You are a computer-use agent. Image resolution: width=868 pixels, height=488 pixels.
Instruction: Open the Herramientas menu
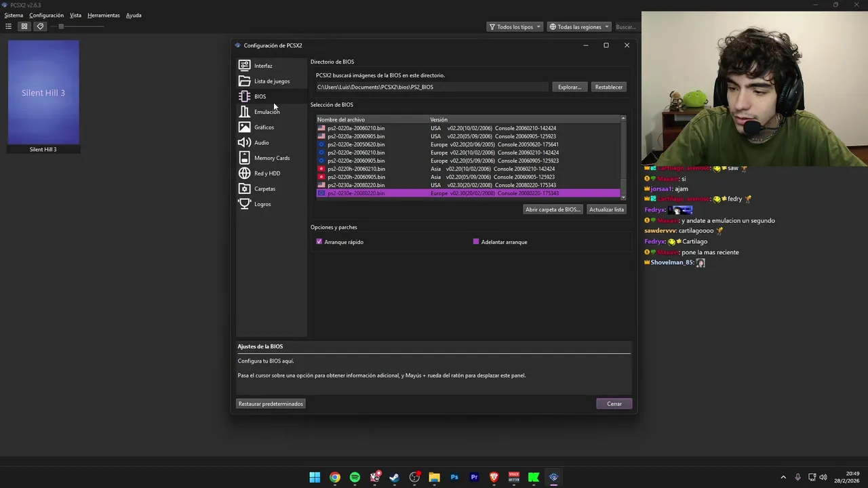point(104,15)
